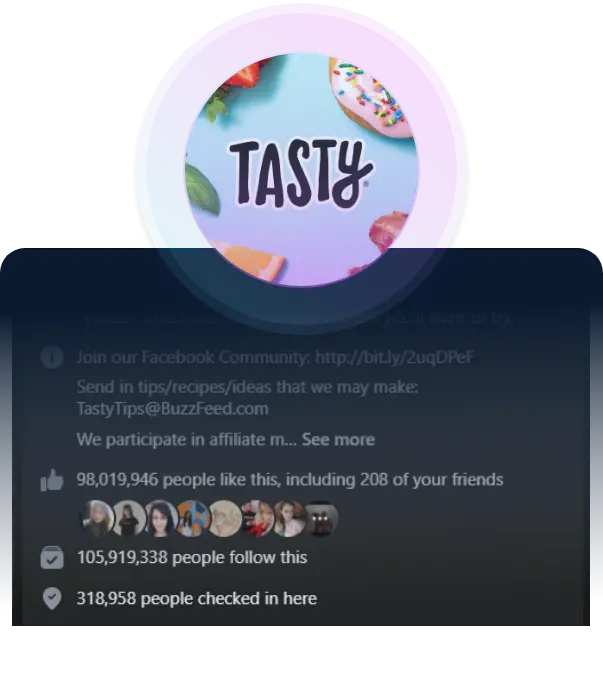Click the thumbs-up likes icon
The image size is (603, 681).
pyautogui.click(x=52, y=480)
